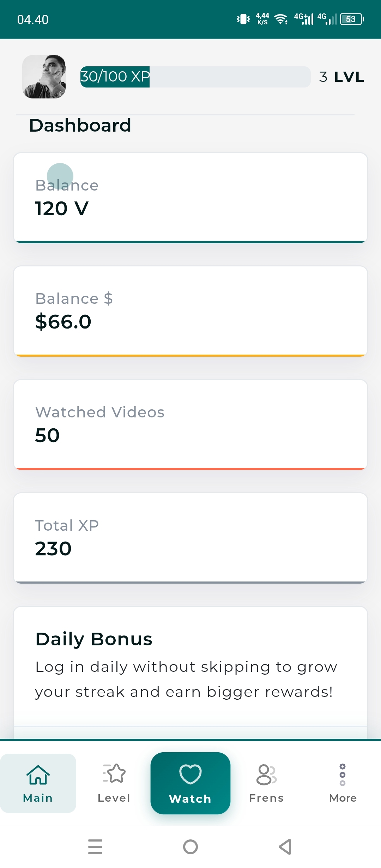
Task: Open the Balance 120 V card
Action: pyautogui.click(x=190, y=198)
